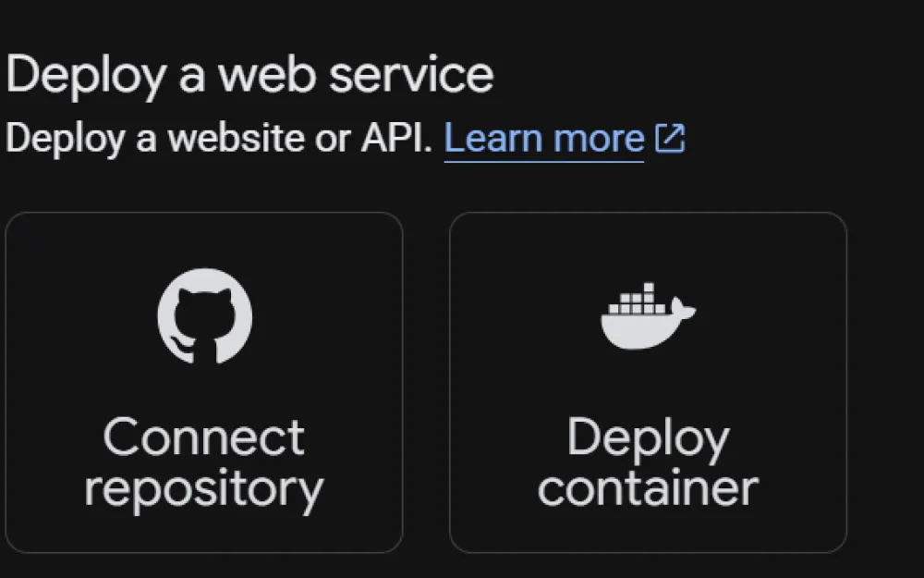This screenshot has height=578, width=924.
Task: Click the GitHub Octocat icon
Action: pyautogui.click(x=204, y=316)
